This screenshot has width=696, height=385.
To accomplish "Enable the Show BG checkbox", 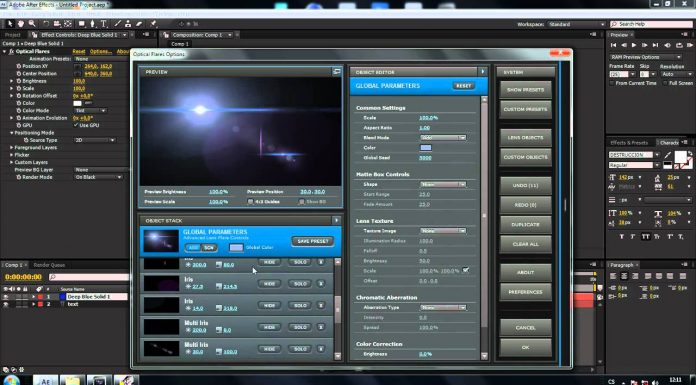I will tap(302, 202).
